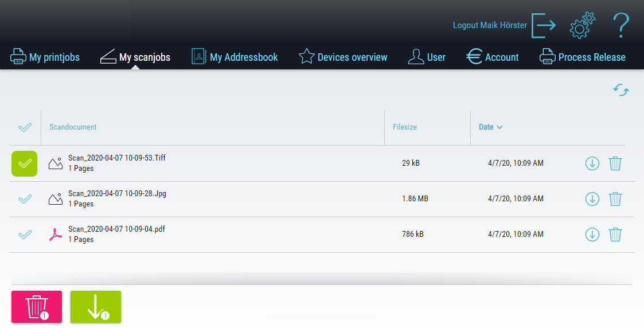Image resolution: width=644 pixels, height=328 pixels.
Task: Switch to Devices overview tab
Action: pos(343,57)
